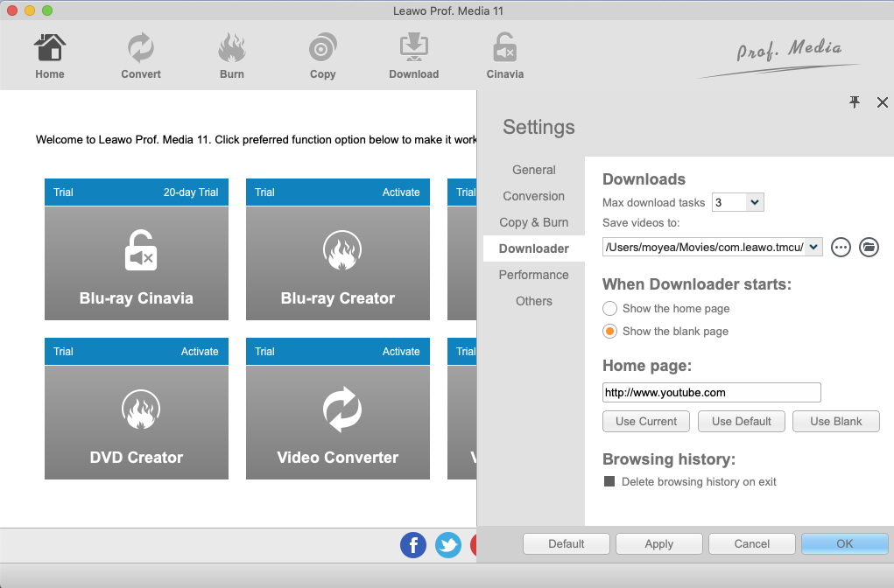Select 'Show the blank page' radio
This screenshot has width=894, height=588.
click(x=610, y=331)
